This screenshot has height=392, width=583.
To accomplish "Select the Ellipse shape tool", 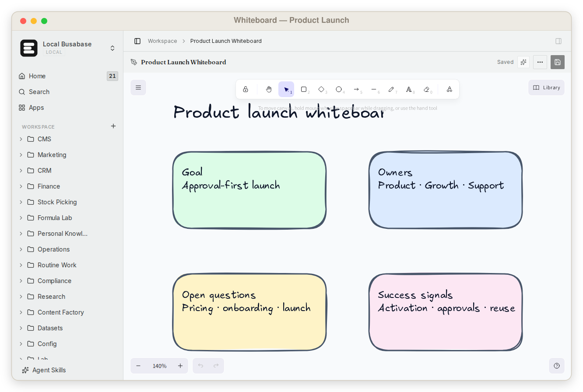I will 339,89.
